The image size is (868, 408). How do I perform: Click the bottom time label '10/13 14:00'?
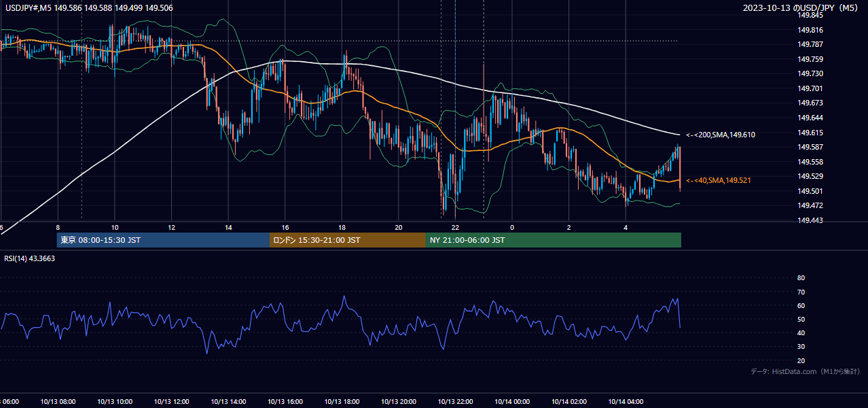click(x=228, y=402)
